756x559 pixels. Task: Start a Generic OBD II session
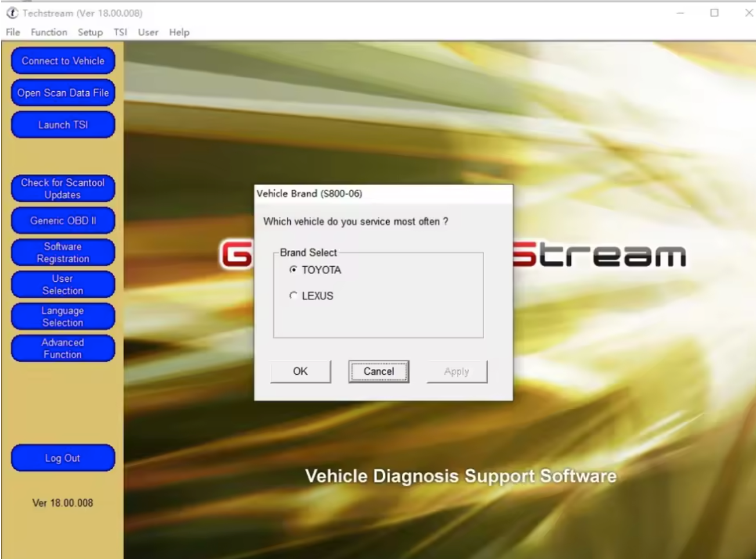click(63, 220)
